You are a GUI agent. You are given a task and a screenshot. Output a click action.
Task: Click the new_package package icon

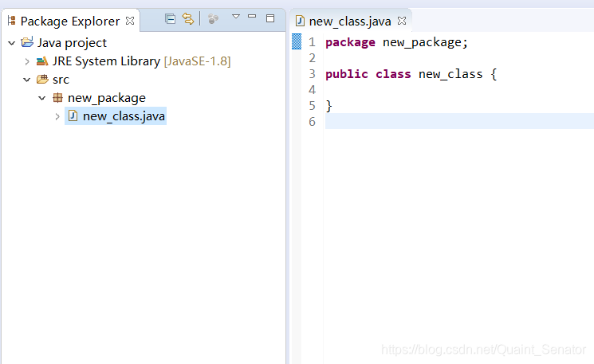(x=57, y=98)
